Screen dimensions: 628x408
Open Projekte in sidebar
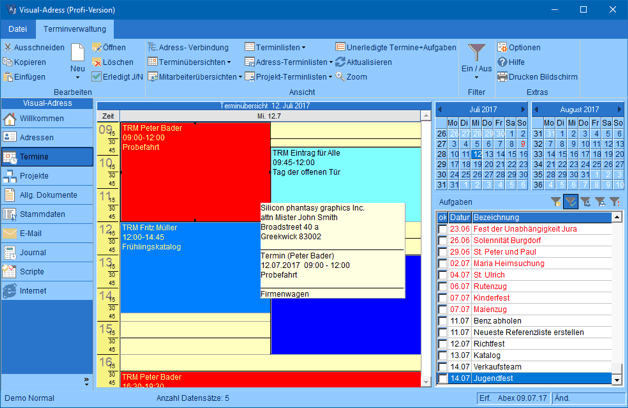[47, 176]
